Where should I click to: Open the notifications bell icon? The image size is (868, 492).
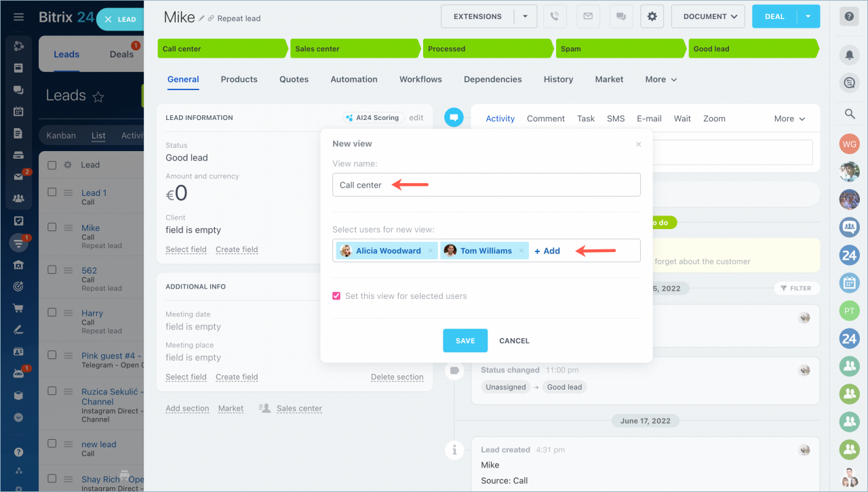pos(849,54)
